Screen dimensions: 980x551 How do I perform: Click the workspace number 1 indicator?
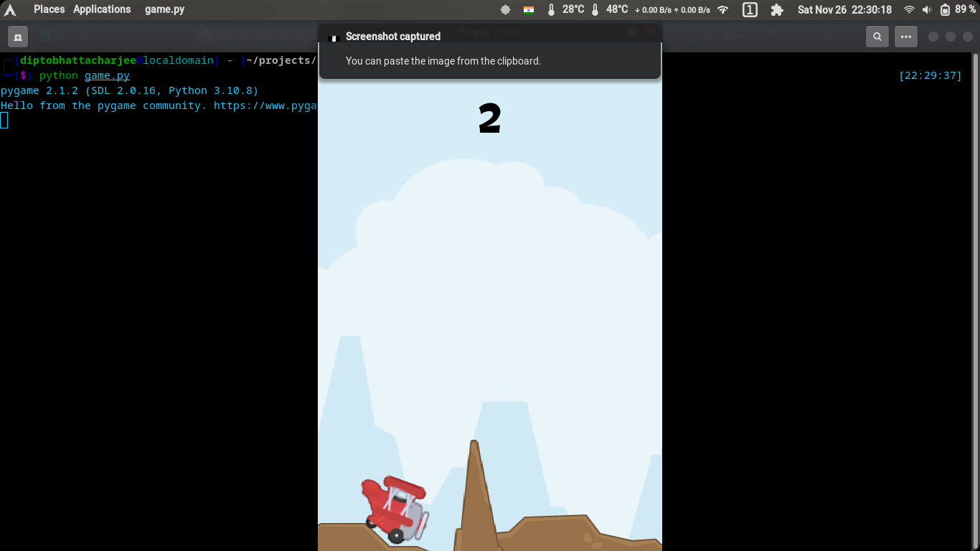point(749,10)
